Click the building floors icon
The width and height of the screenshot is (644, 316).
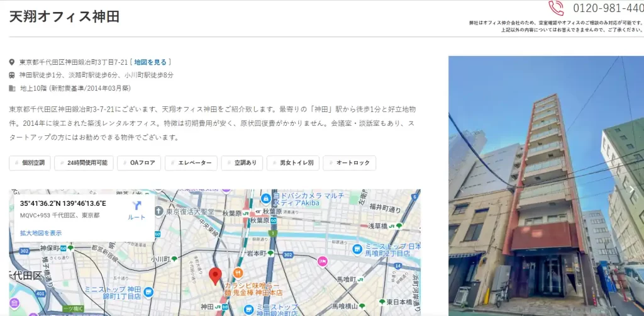tap(12, 87)
